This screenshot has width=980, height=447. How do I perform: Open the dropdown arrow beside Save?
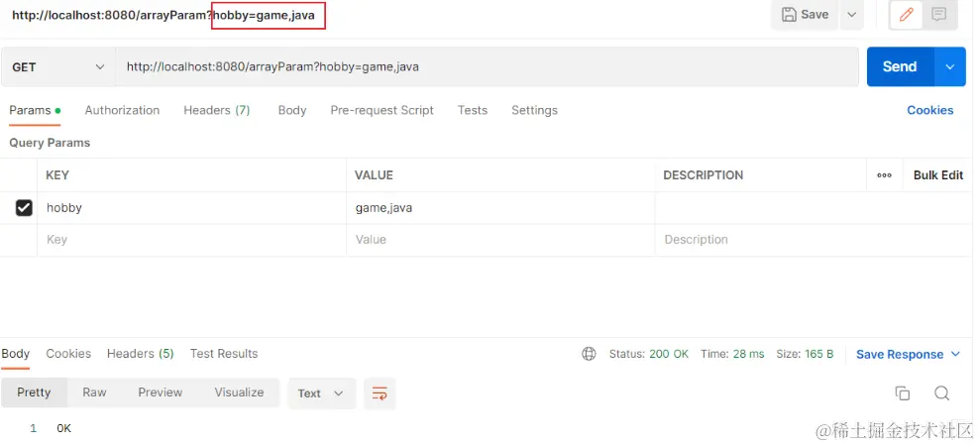(x=852, y=15)
